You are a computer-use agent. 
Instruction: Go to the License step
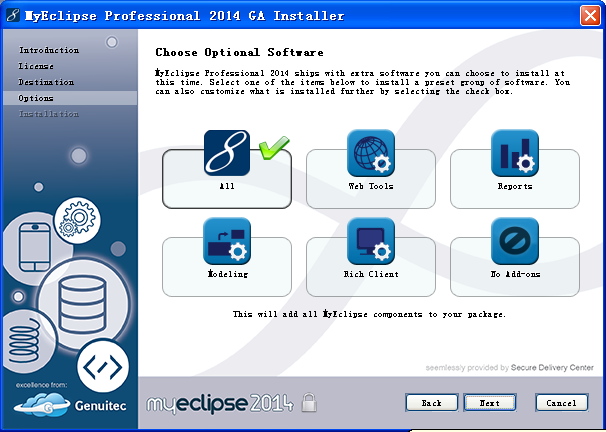[x=36, y=66]
